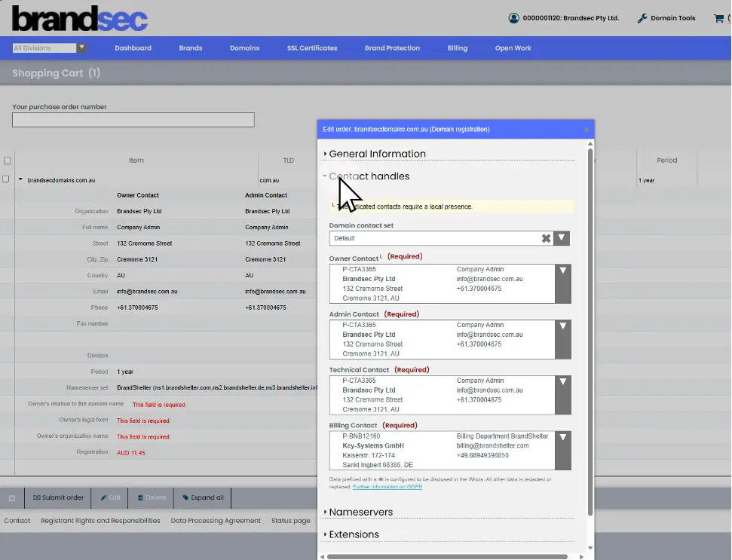Click the brandsec logo
This screenshot has height=560, width=732.
coord(79,19)
